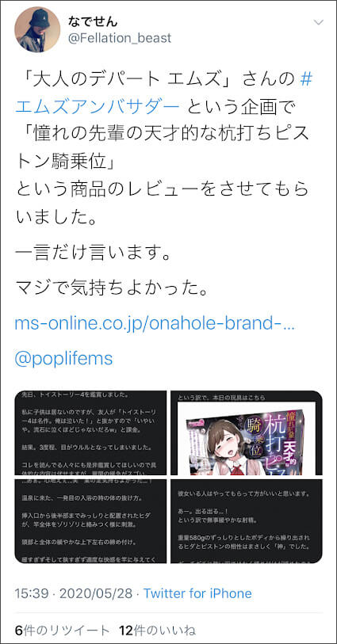The image size is (337, 644).
Task: Expand the tweet options chevron
Action: [x=319, y=22]
